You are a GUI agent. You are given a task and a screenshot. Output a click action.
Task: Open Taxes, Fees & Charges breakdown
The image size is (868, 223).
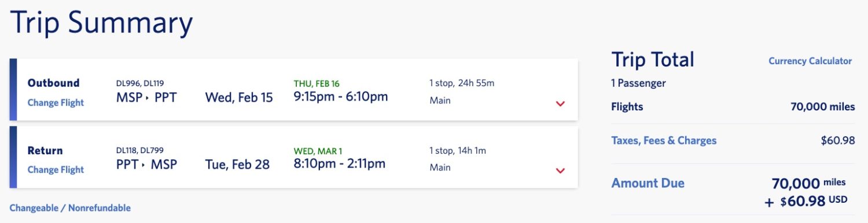[x=664, y=140]
